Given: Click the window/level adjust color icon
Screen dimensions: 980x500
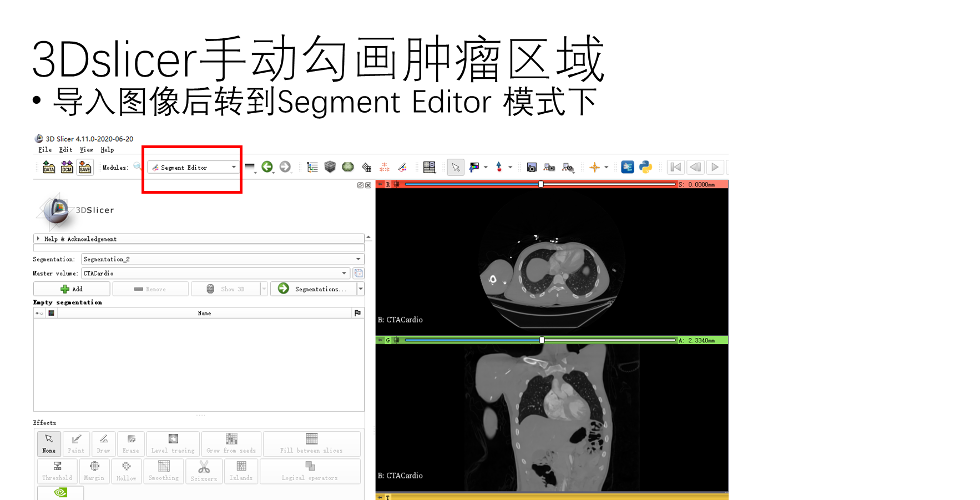Looking at the screenshot, I should (474, 167).
